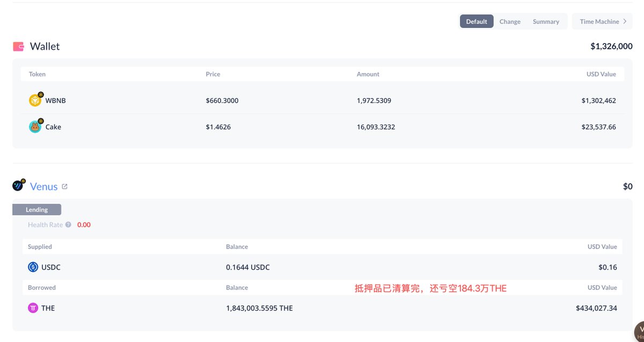
Task: Click the USDC token icon
Action: point(33,267)
